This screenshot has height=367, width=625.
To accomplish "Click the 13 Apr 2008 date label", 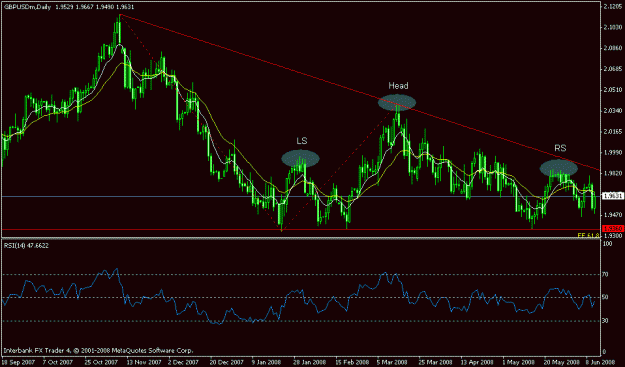I will tap(477, 363).
